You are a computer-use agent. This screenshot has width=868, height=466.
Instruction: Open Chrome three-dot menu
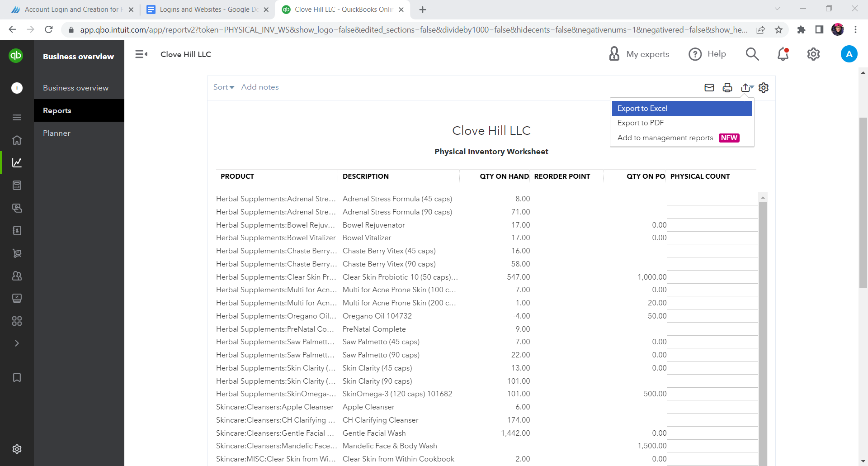click(855, 30)
